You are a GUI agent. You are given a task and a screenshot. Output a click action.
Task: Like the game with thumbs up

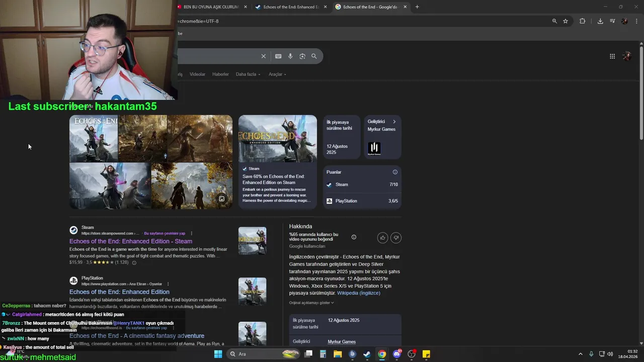383,238
